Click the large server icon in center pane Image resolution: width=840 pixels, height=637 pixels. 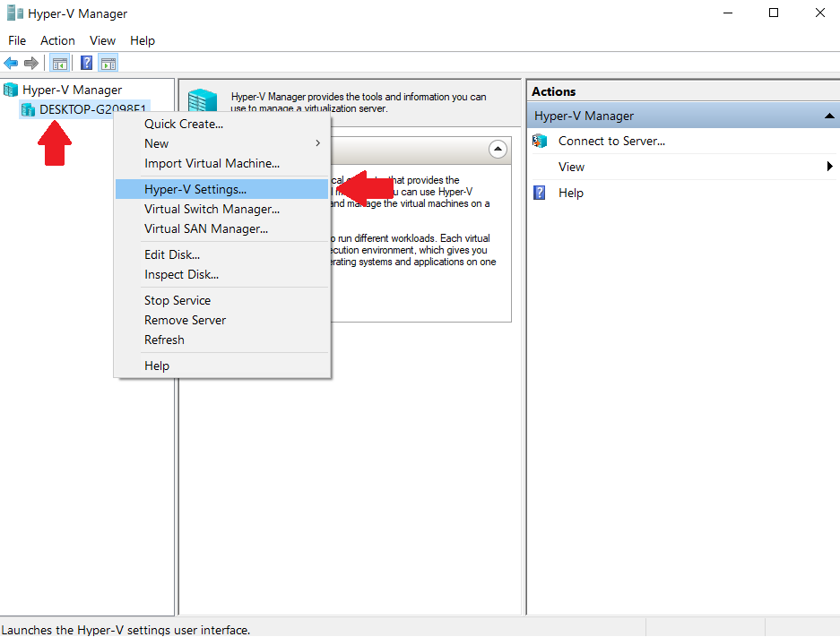203,100
